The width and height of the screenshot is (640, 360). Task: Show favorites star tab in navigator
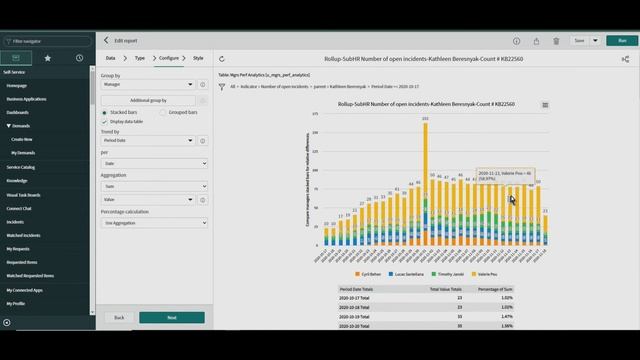pos(47,58)
